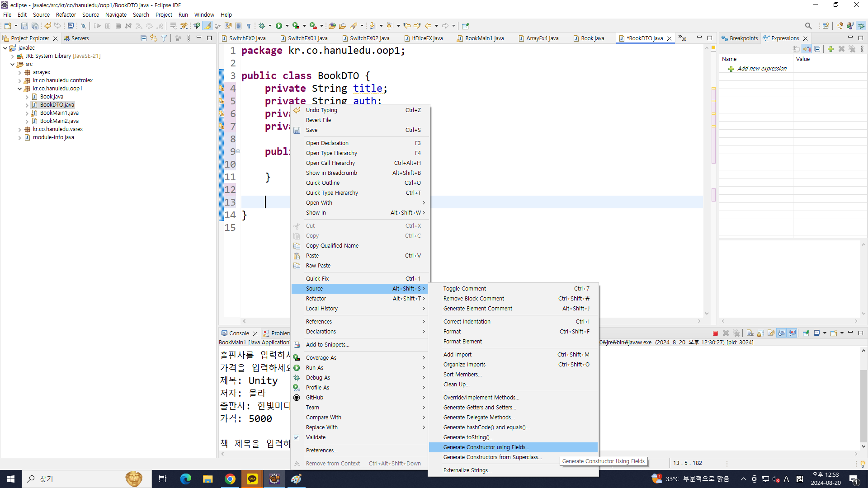The width and height of the screenshot is (868, 488).
Task: Click the green Run button in toolbar
Action: click(279, 26)
